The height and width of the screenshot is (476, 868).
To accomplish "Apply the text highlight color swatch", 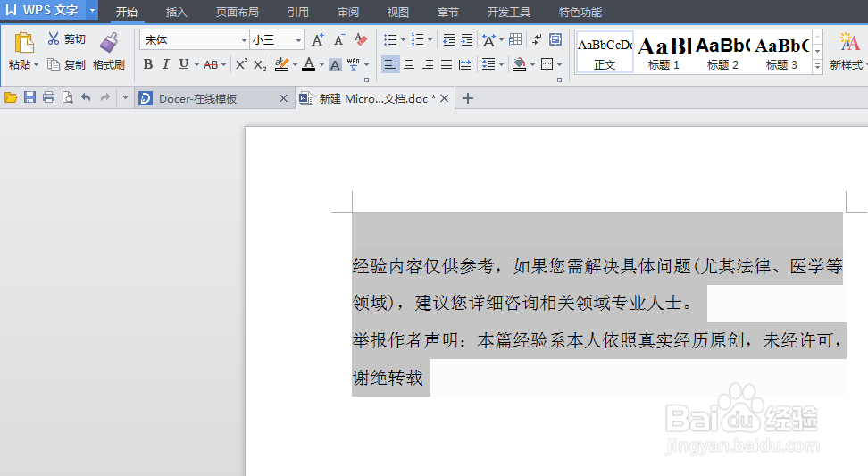I will [282, 64].
